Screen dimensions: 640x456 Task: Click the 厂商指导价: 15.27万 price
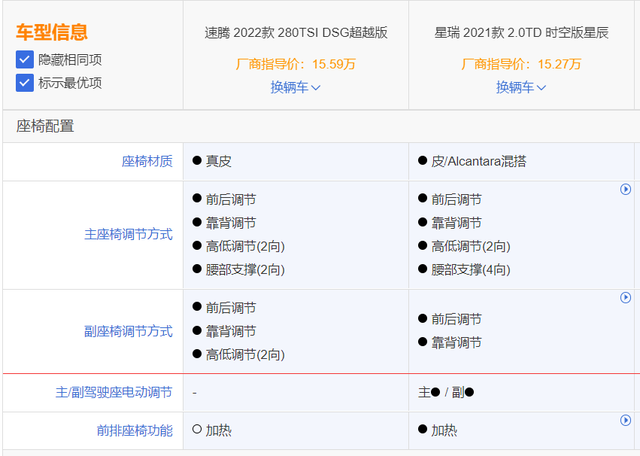click(x=521, y=64)
